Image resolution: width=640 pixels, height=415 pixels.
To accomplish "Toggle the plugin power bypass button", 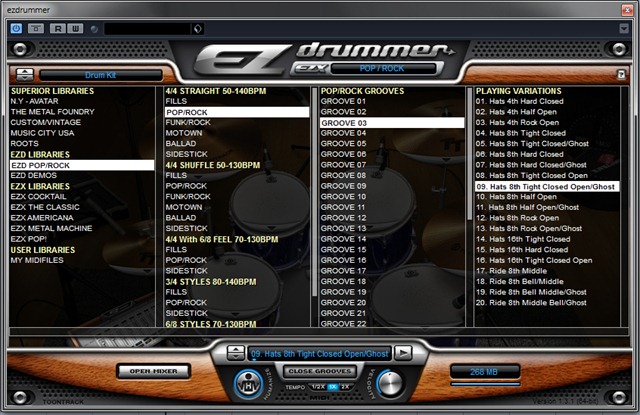I will pos(16,29).
